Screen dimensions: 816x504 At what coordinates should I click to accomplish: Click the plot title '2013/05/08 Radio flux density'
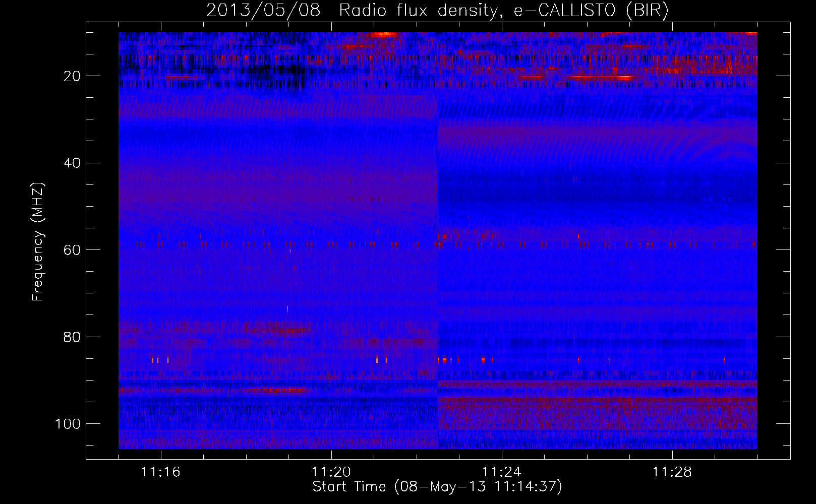pyautogui.click(x=437, y=10)
